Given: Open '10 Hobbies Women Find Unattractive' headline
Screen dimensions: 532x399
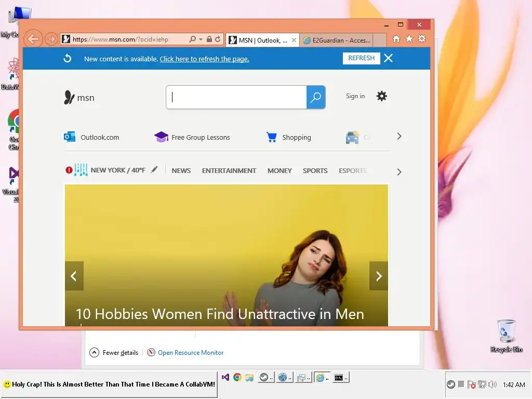Looking at the screenshot, I should pyautogui.click(x=220, y=314).
